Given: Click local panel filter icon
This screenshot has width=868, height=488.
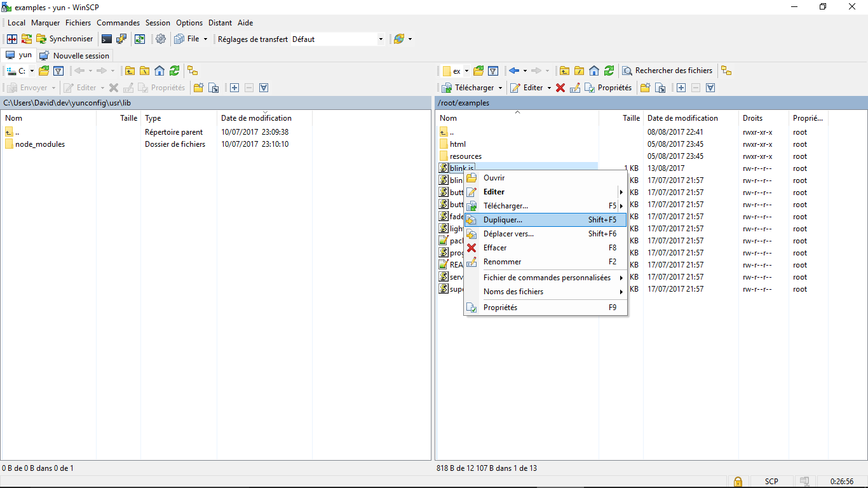Looking at the screenshot, I should [58, 71].
